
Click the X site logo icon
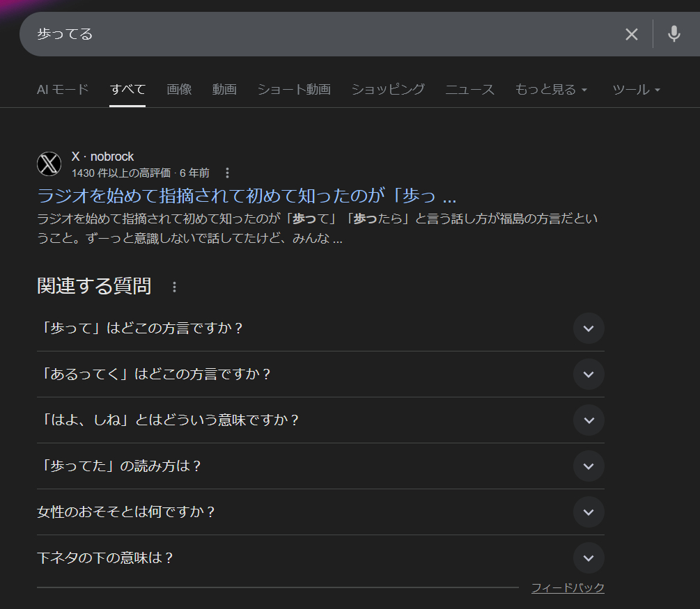point(49,164)
